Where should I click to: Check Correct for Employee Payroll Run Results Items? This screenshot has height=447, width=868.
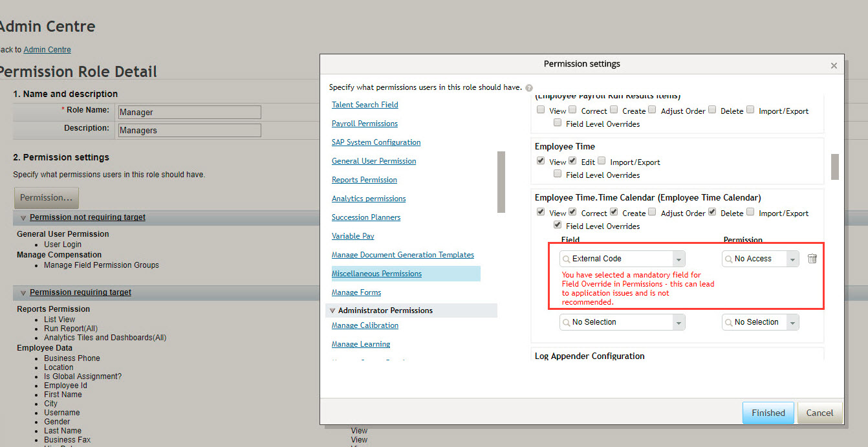click(572, 110)
